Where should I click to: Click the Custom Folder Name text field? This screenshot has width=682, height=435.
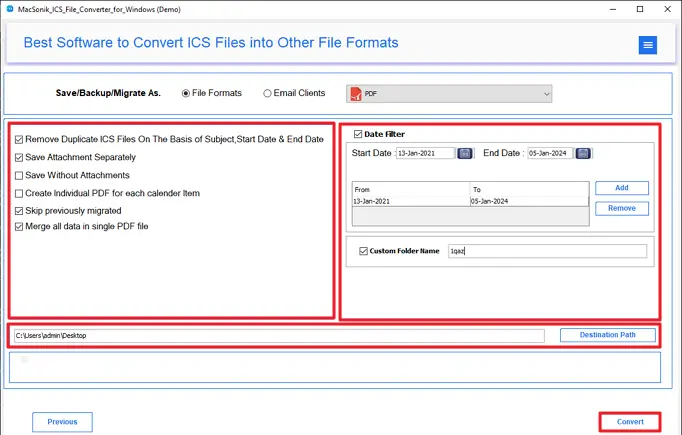pyautogui.click(x=546, y=251)
